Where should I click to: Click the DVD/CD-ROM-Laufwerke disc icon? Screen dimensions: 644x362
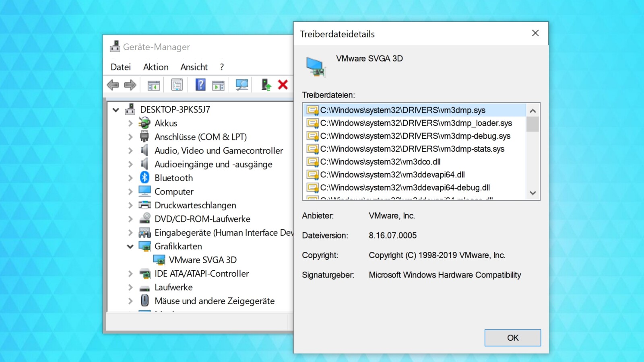[x=144, y=218]
